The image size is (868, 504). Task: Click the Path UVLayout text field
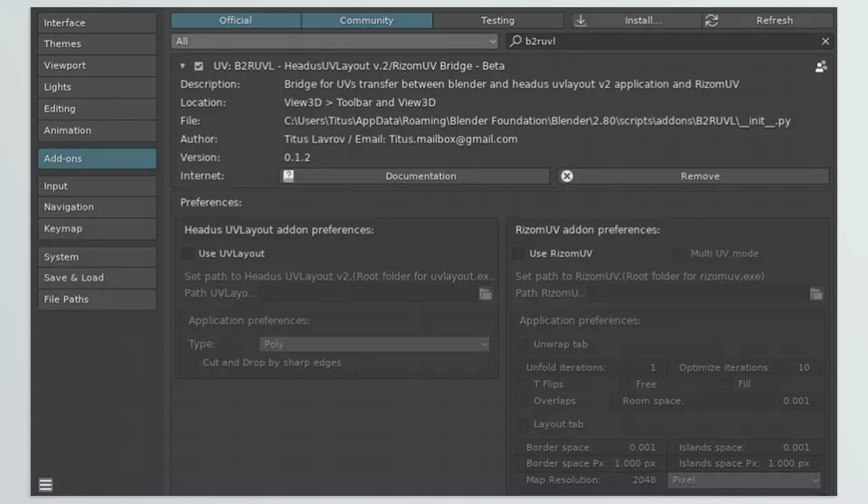point(369,294)
